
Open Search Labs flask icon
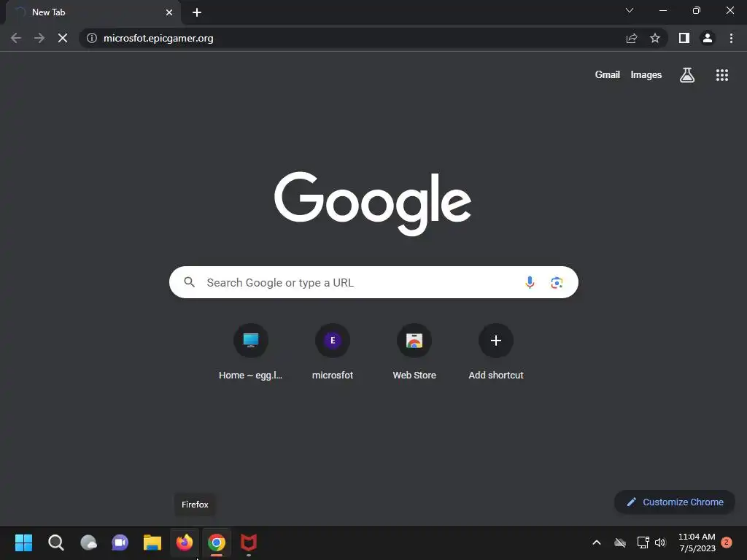tap(687, 75)
